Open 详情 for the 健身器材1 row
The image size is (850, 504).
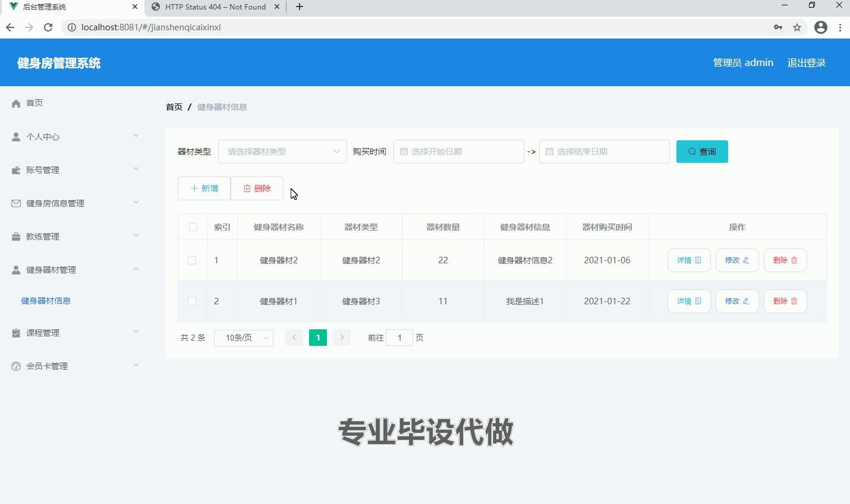pyautogui.click(x=689, y=301)
